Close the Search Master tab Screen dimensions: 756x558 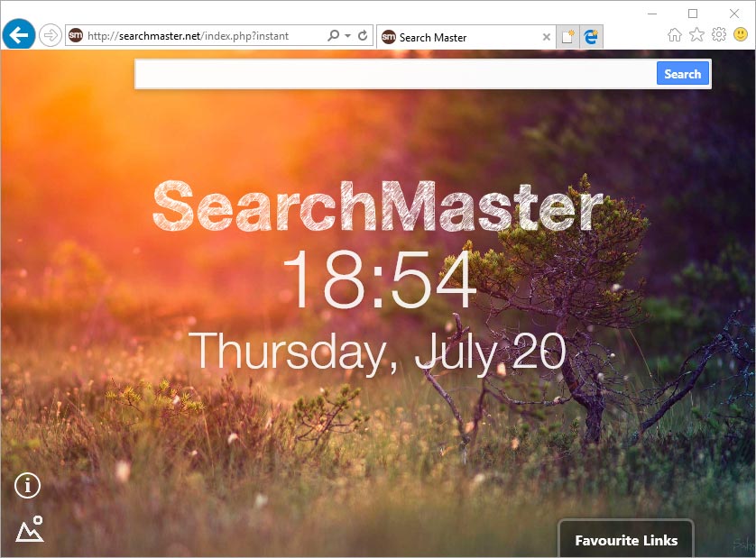[x=546, y=37]
